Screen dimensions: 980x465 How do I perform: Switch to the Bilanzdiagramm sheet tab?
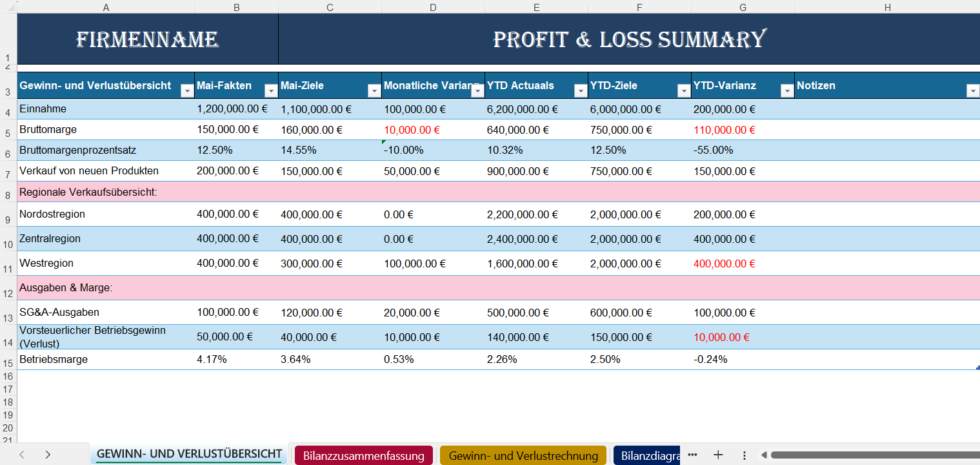[646, 455]
